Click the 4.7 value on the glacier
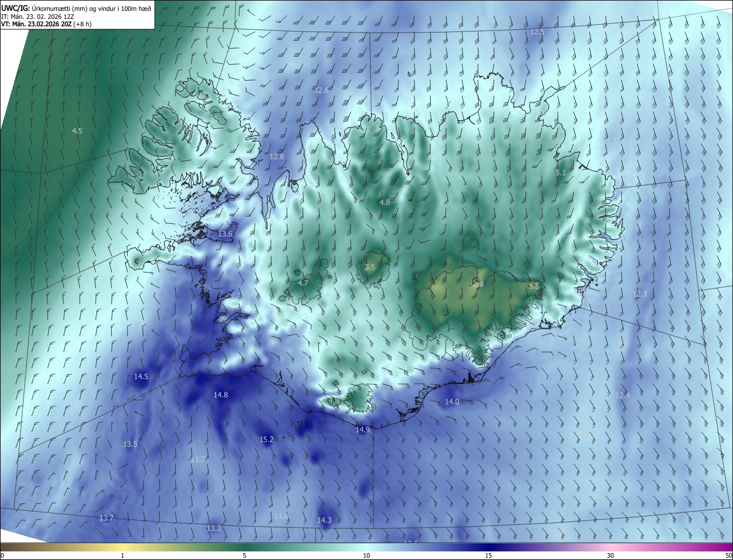Screen dimensions: 733x560 click(x=303, y=283)
